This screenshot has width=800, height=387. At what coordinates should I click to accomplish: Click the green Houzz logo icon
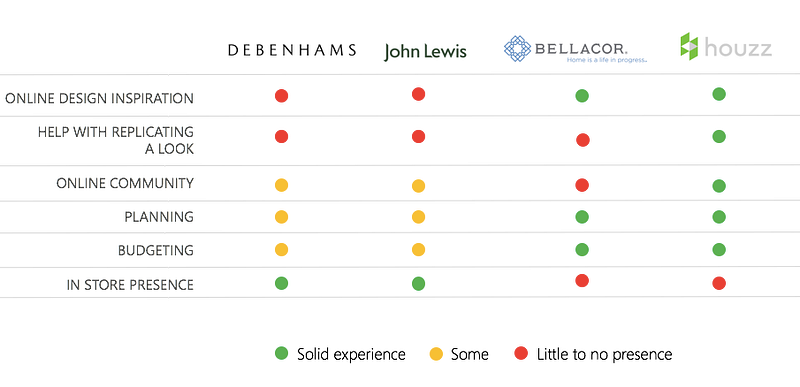[x=689, y=47]
